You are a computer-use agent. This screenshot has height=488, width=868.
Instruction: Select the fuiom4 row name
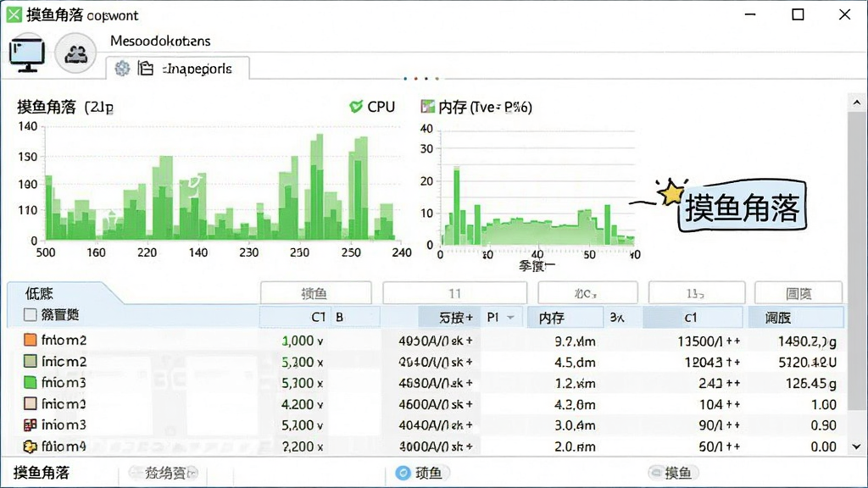click(x=64, y=446)
